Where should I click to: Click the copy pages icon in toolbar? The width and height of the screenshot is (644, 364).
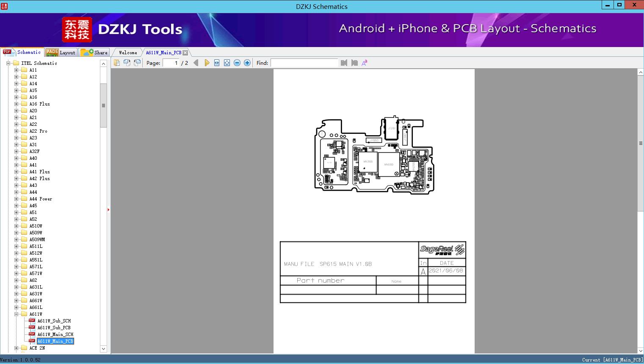117,63
